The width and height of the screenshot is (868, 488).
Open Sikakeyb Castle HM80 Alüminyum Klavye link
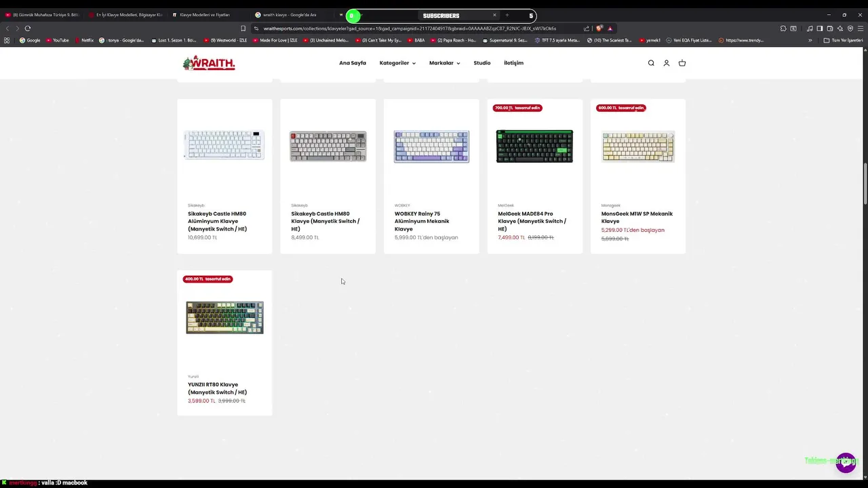click(x=217, y=222)
